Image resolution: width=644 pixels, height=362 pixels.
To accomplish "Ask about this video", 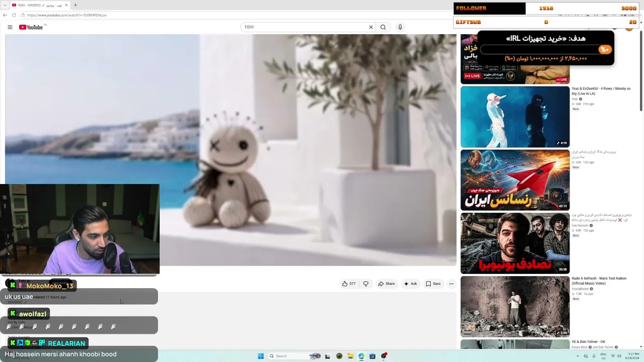I will (x=410, y=284).
